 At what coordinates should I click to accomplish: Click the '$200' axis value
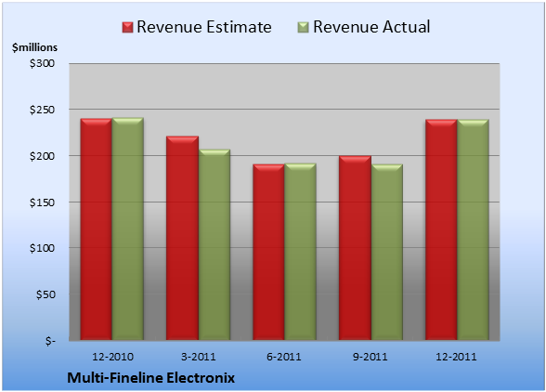[42, 156]
